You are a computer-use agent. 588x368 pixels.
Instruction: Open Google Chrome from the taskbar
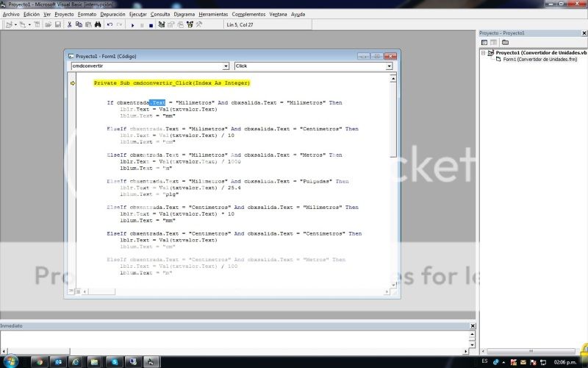(40, 362)
